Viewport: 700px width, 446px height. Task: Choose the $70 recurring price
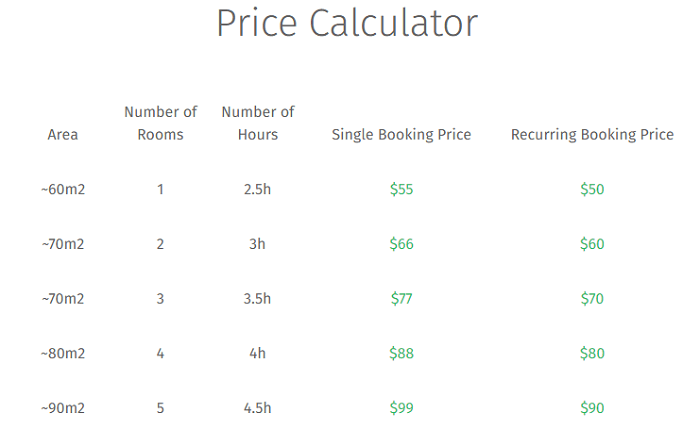[x=592, y=298]
